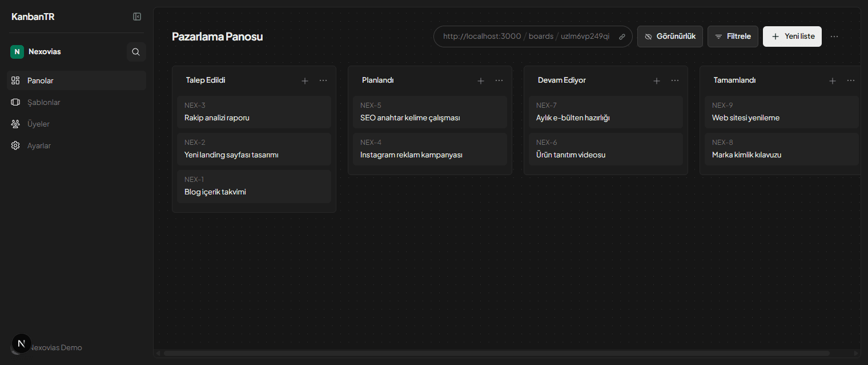Image resolution: width=868 pixels, height=365 pixels.
Task: Open Planlandı list options menu
Action: [x=499, y=80]
